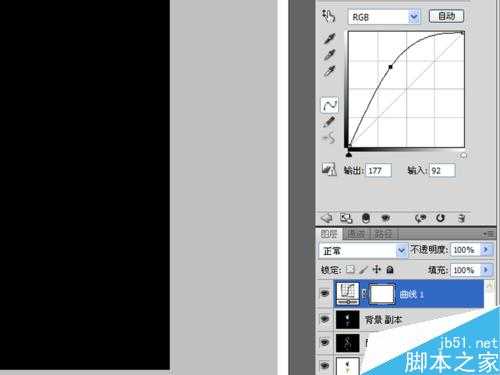Image resolution: width=500 pixels, height=375 pixels.
Task: Select the 曲线 1 layer mask thumbnail
Action: coord(382,294)
